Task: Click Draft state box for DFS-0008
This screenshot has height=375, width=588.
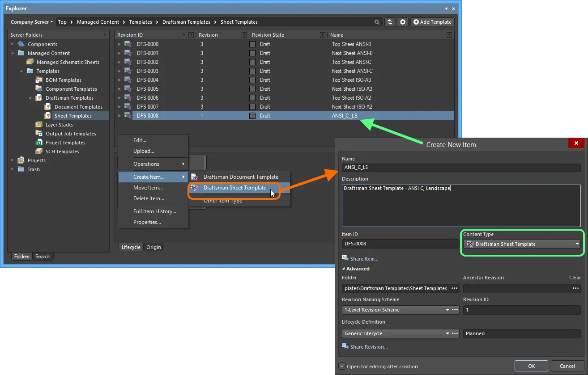Action: click(252, 116)
